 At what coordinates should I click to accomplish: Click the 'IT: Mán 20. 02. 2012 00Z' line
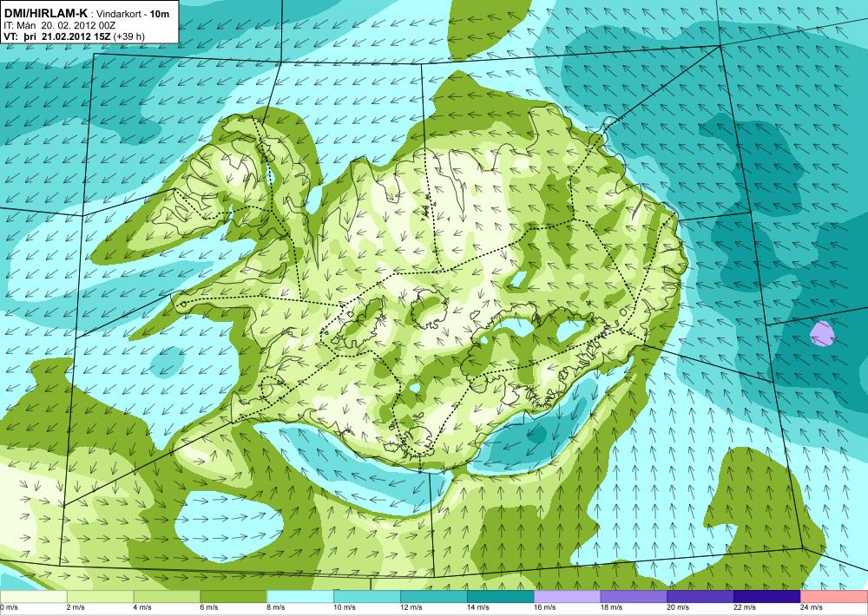coord(59,25)
